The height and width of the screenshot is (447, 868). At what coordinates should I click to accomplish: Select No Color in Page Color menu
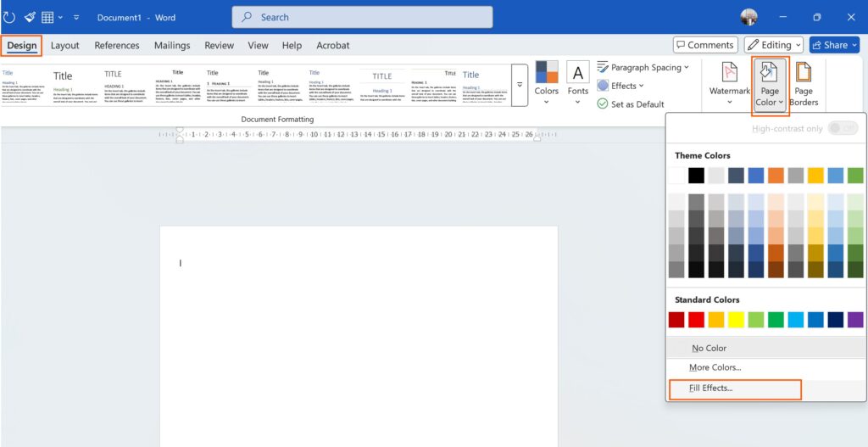[766, 348]
